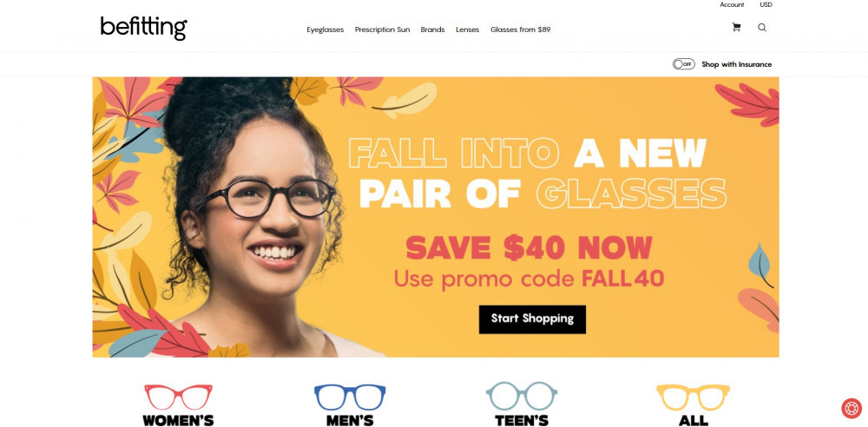Open the Glasses from $89 link
Image resolution: width=868 pixels, height=427 pixels.
[520, 30]
